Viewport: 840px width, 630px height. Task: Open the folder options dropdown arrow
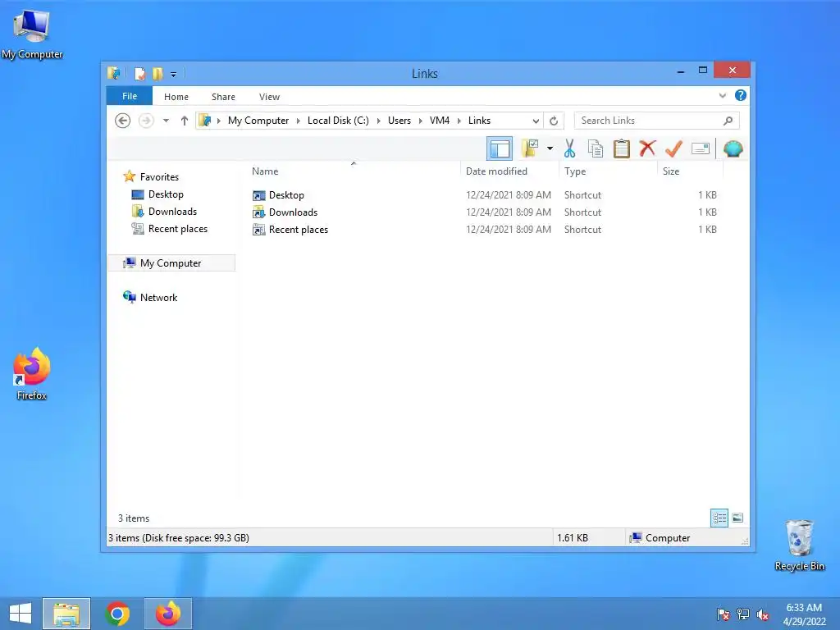(x=550, y=148)
